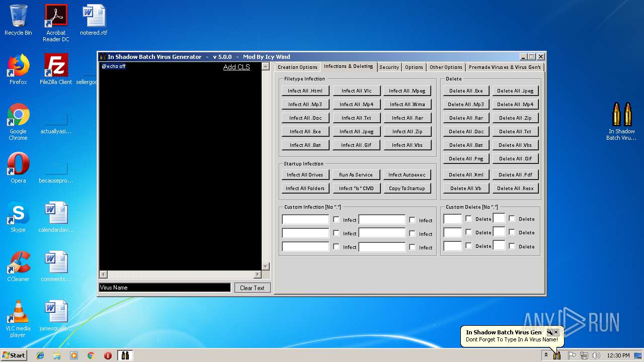The image size is (644, 362).
Task: Show hidden tray icons arrow
Action: click(546, 355)
